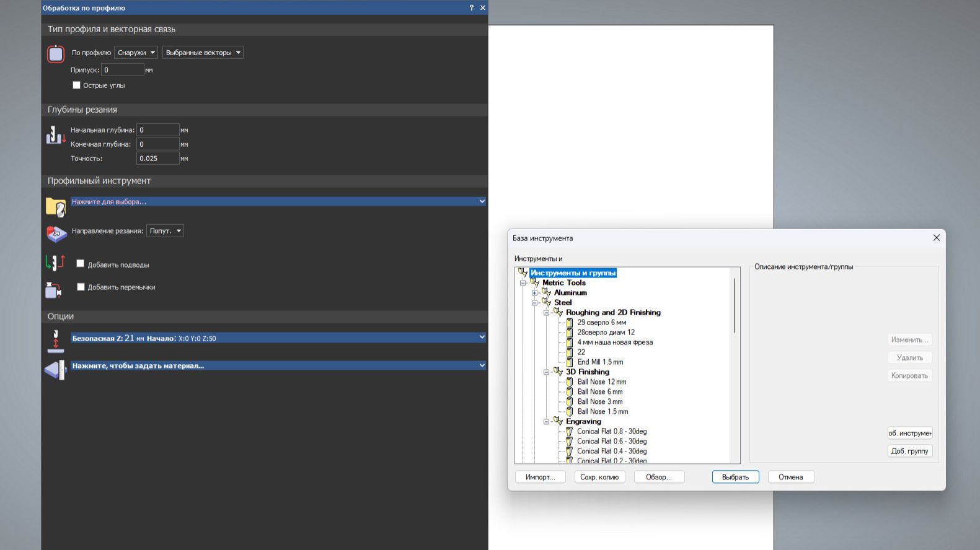
Task: Click the bridges (перемычки) icon
Action: [54, 289]
